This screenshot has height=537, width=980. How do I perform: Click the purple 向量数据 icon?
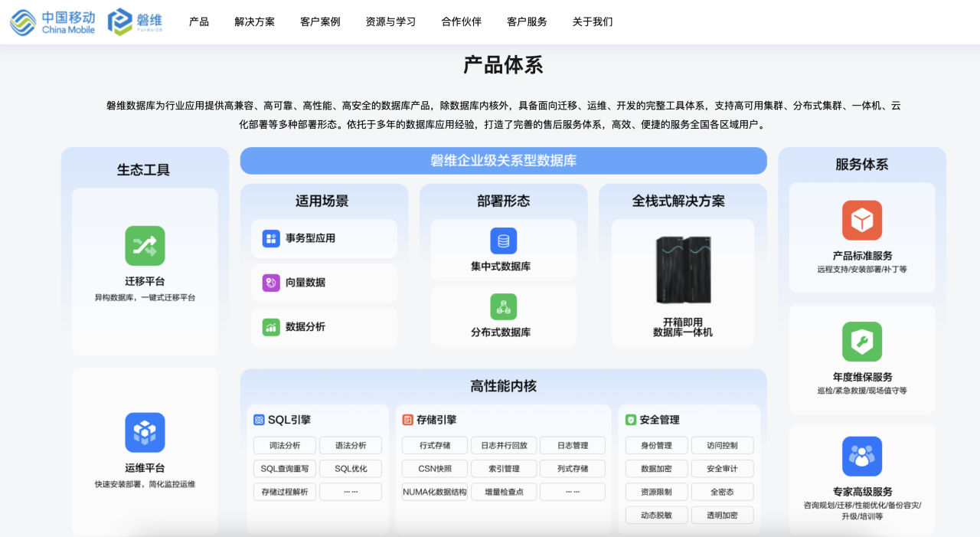pos(271,283)
